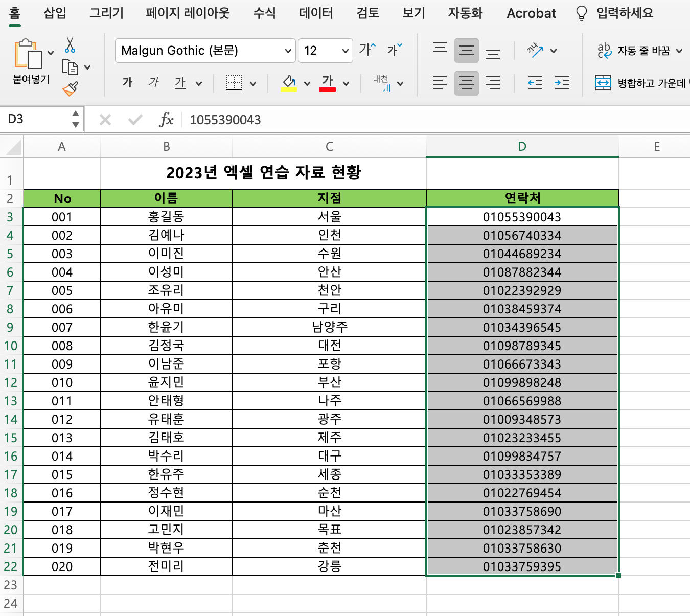Click the Name Box stepper arrows

tap(76, 119)
